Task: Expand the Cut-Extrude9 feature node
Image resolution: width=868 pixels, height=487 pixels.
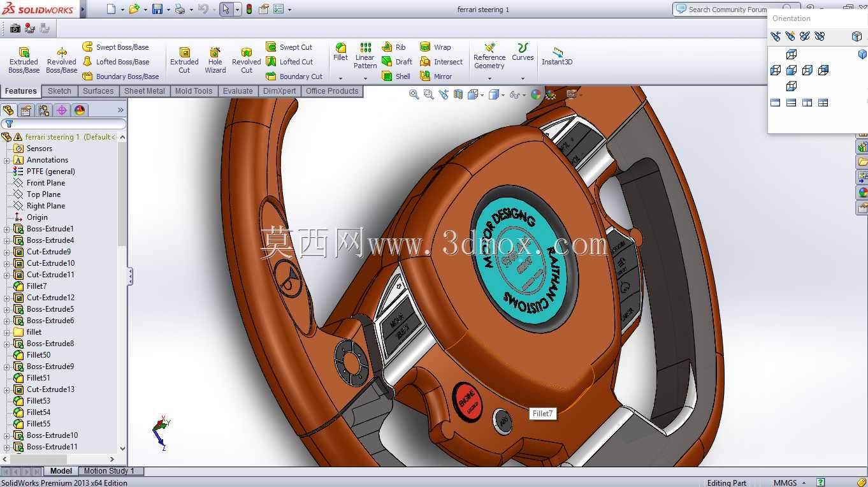Action: (7, 252)
